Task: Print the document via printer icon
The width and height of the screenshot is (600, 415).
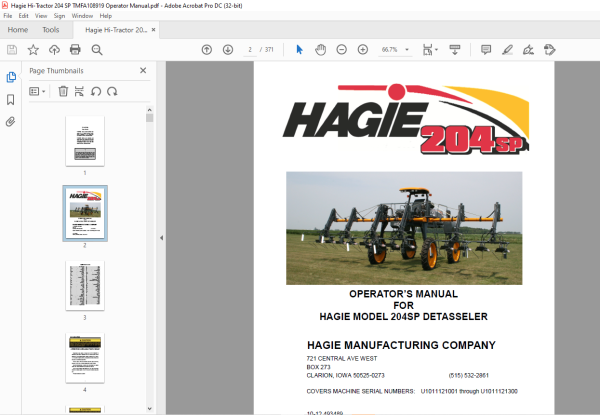Action: click(x=75, y=50)
